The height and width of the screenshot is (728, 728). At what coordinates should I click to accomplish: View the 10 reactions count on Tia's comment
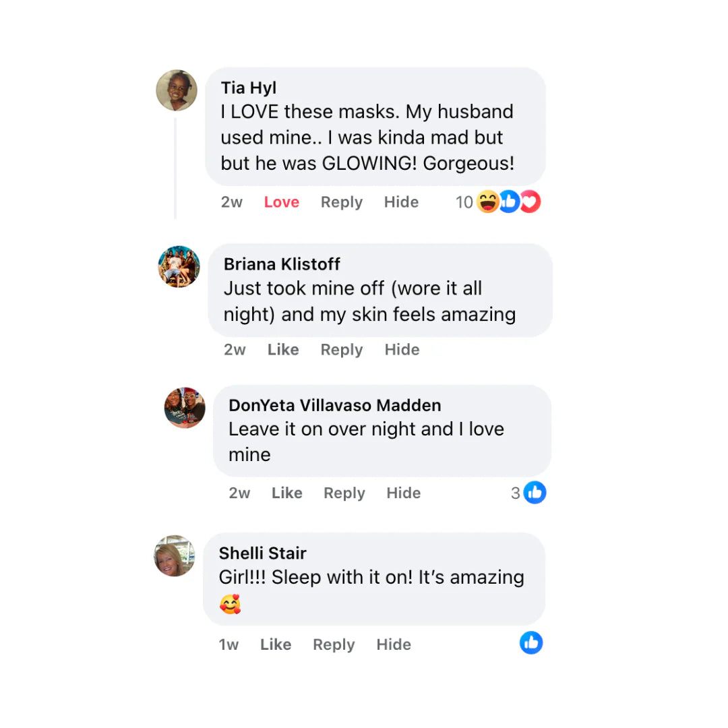(x=464, y=202)
